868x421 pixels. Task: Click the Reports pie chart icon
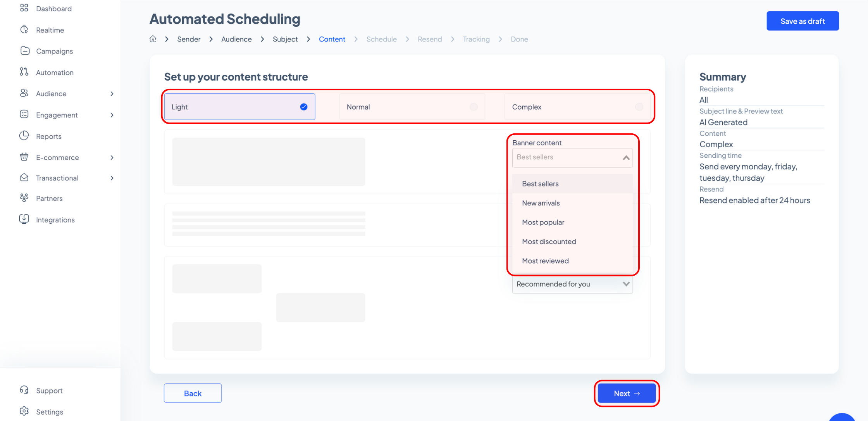[x=24, y=136]
